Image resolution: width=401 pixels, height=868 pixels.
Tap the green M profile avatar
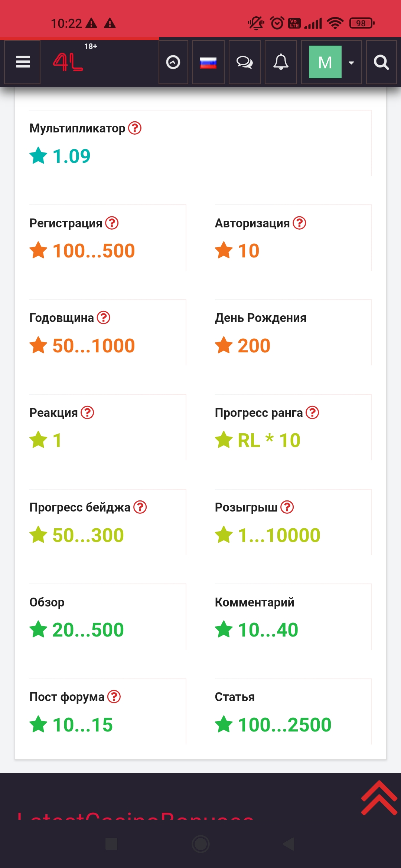325,62
